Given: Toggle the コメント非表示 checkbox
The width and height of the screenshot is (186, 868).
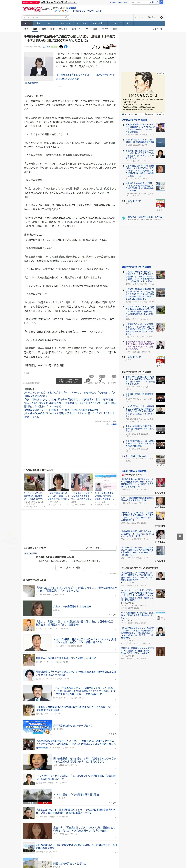Looking at the screenshot, I should click(102, 573).
